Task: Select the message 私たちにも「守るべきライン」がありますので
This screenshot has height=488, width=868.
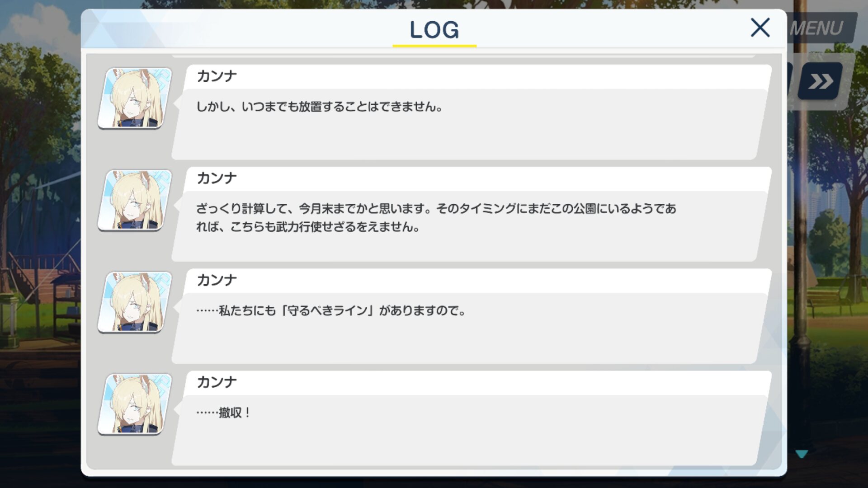Action: 331,311
